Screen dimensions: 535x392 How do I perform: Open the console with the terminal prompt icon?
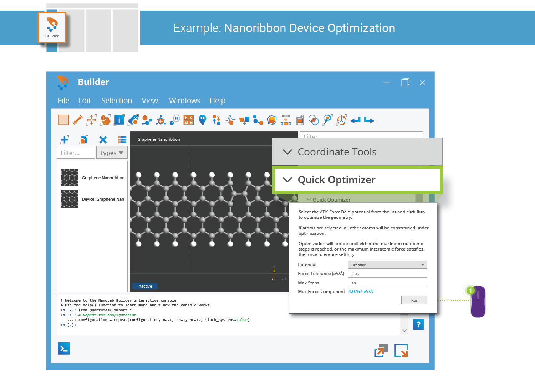point(64,349)
